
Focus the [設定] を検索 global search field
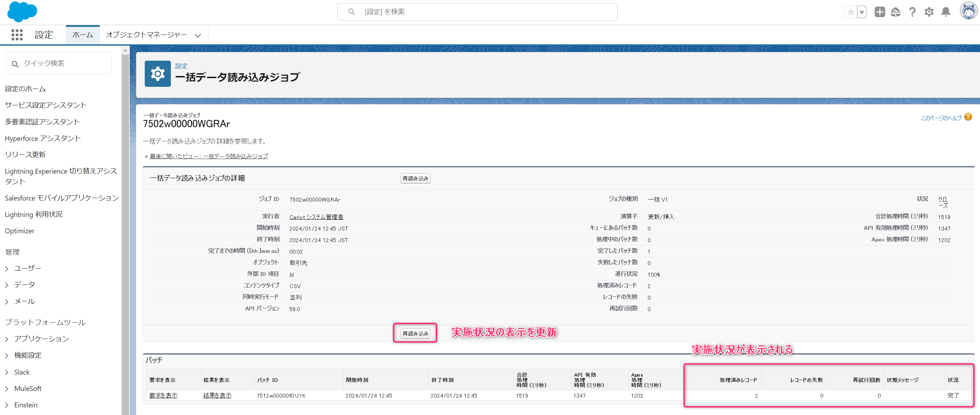[x=477, y=12]
